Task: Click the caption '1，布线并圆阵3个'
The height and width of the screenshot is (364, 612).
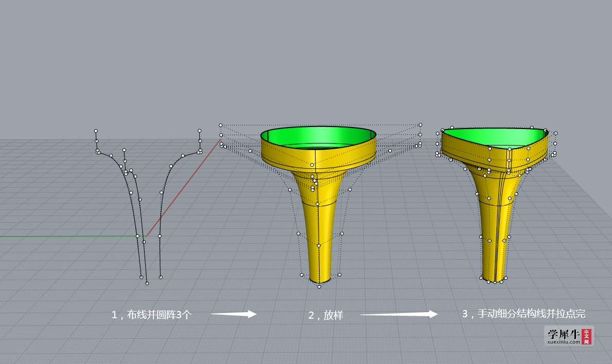Action: [x=151, y=315]
